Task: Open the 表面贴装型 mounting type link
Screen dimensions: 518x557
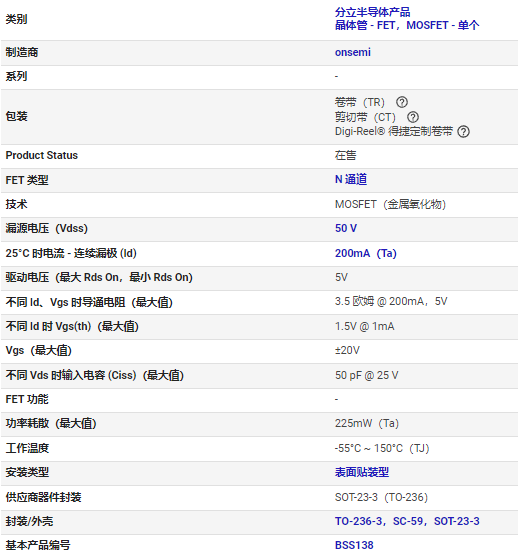Action: click(362, 472)
